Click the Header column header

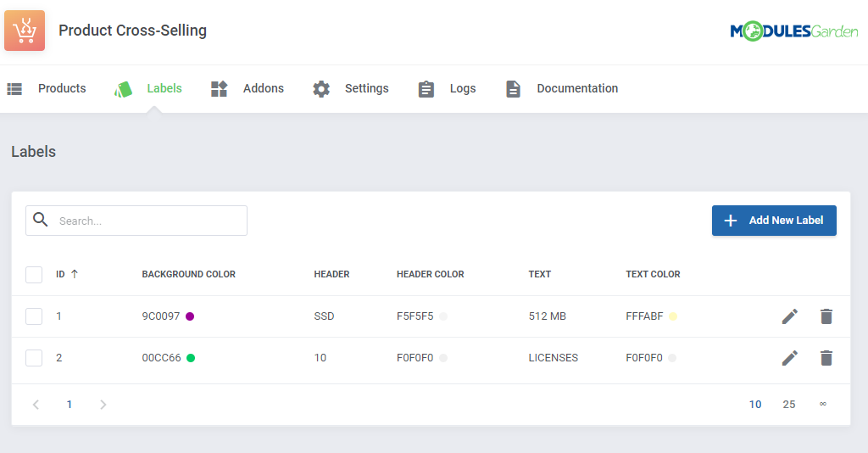[x=331, y=274]
